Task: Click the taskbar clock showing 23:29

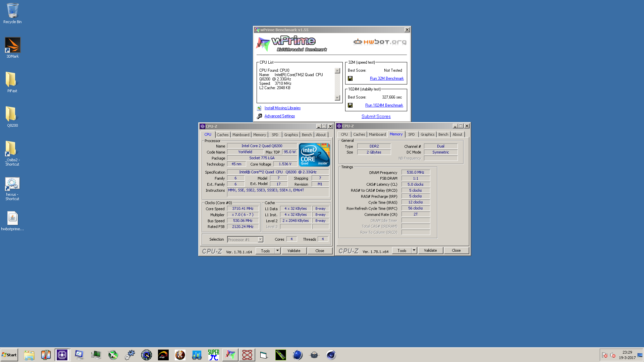Action: tap(627, 355)
